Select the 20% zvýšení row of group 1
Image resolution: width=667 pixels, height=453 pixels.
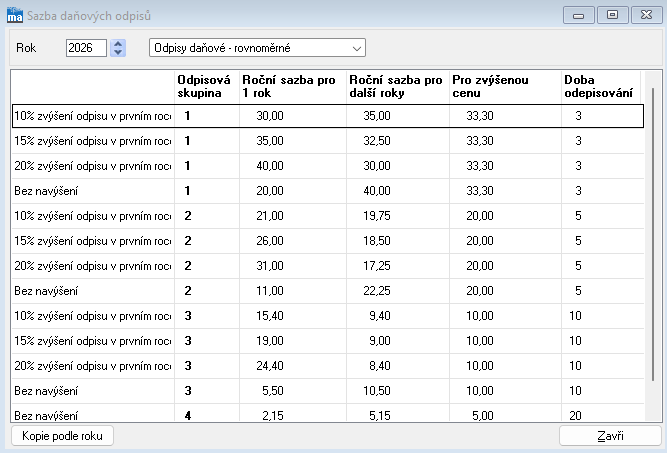click(328, 166)
